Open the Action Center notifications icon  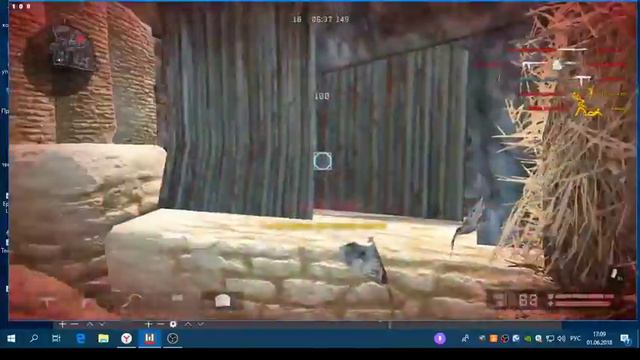(625, 338)
